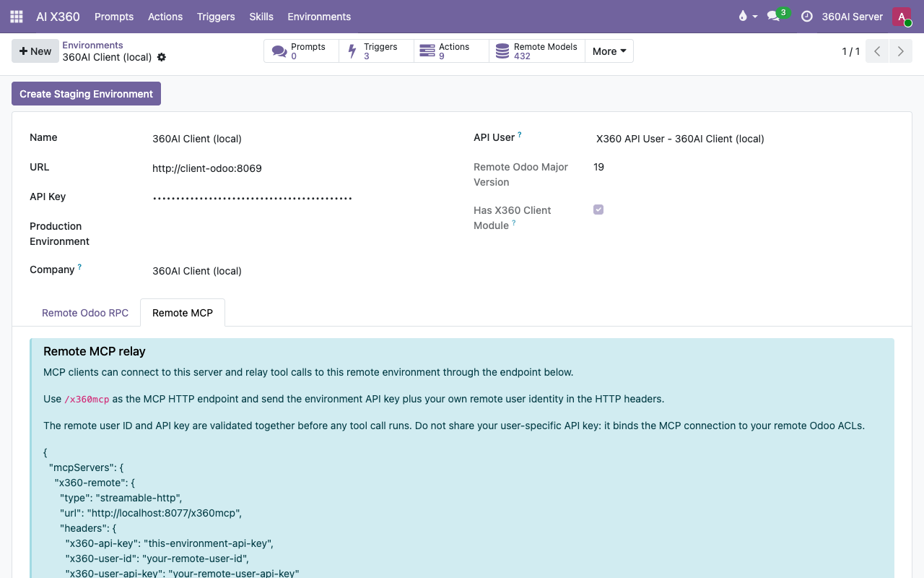
Task: Switch to the Remote Odoo RPC tab
Action: coord(85,313)
